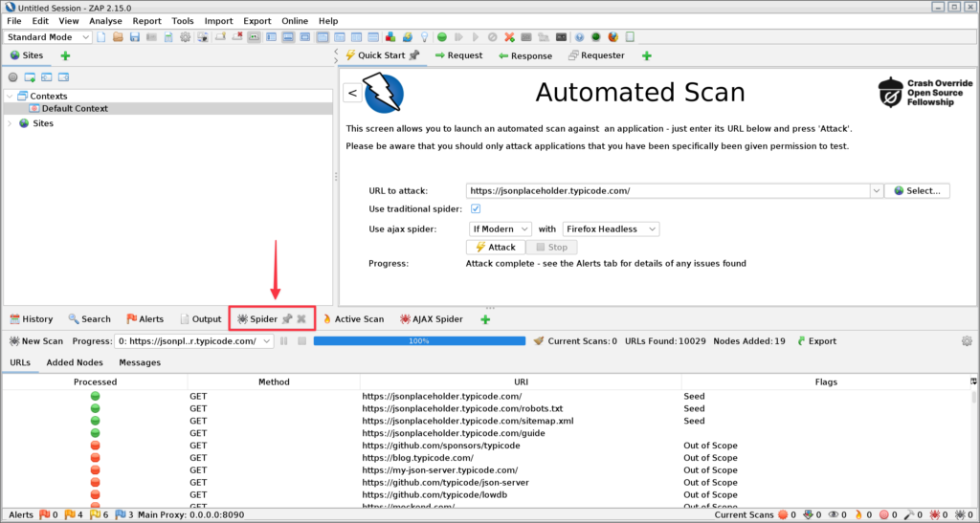Click the yellow low alerts flag in status bar
Image resolution: width=980 pixels, height=523 pixels.
pos(95,515)
